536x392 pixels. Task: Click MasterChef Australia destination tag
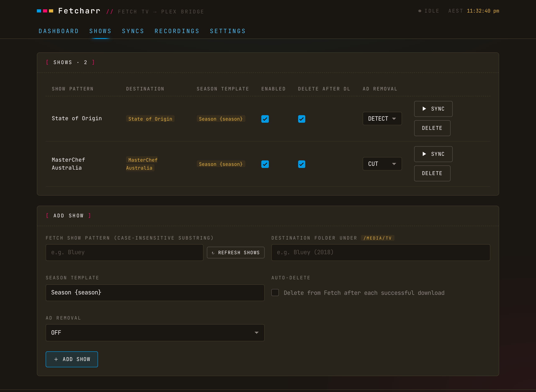pos(142,164)
